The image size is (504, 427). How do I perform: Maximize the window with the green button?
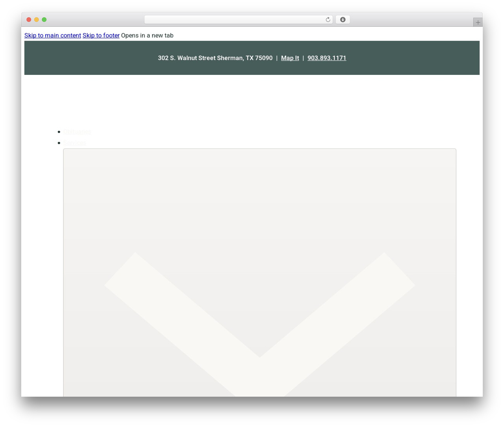[44, 20]
